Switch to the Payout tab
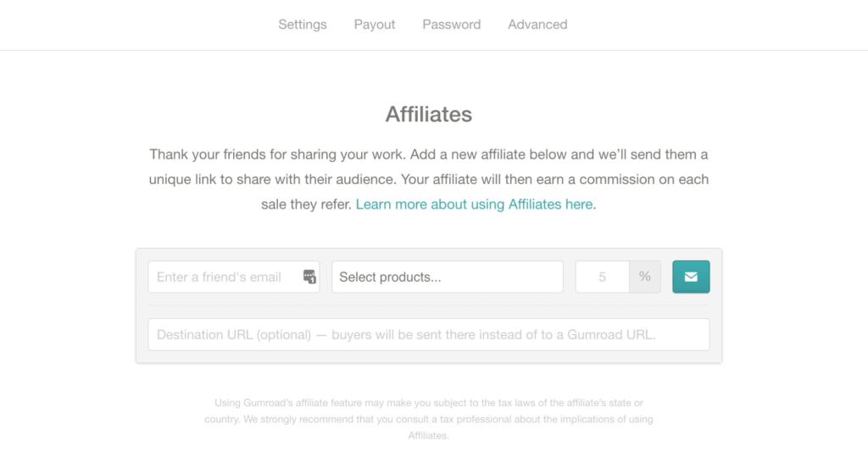Screen dimensions: 868x464 pos(375,25)
